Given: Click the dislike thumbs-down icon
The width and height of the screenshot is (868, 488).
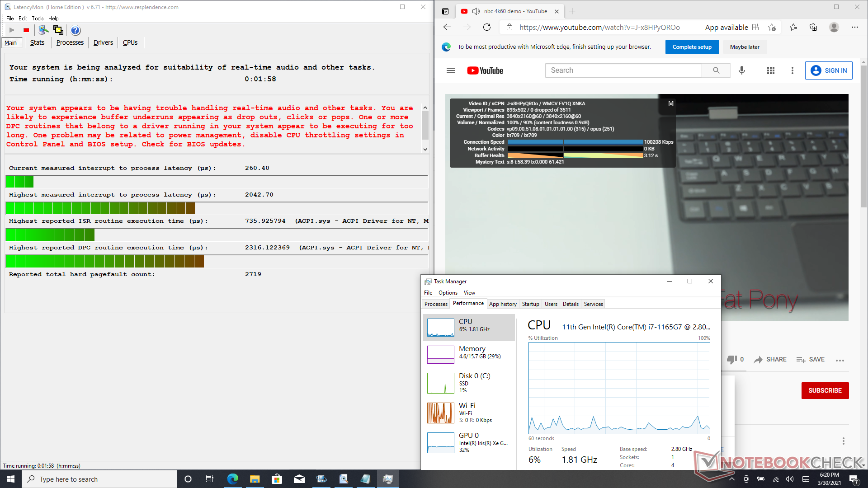Looking at the screenshot, I should [x=732, y=359].
